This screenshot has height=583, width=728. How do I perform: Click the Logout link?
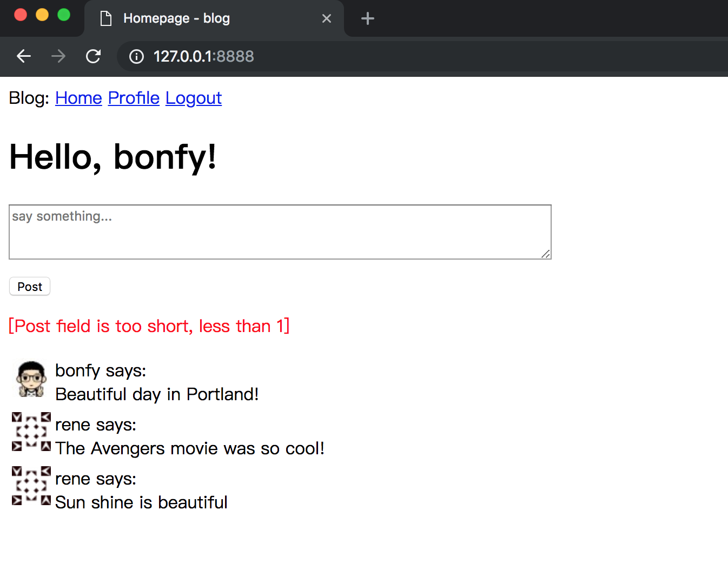[194, 98]
